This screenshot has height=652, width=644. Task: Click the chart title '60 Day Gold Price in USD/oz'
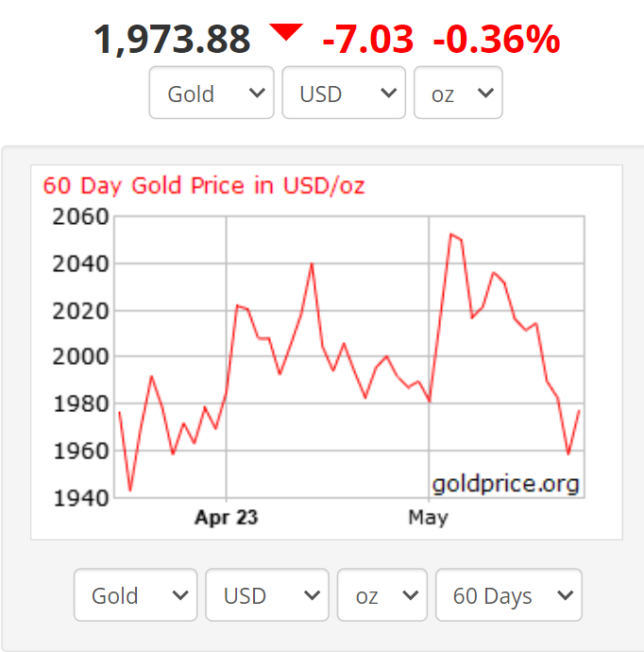[204, 185]
